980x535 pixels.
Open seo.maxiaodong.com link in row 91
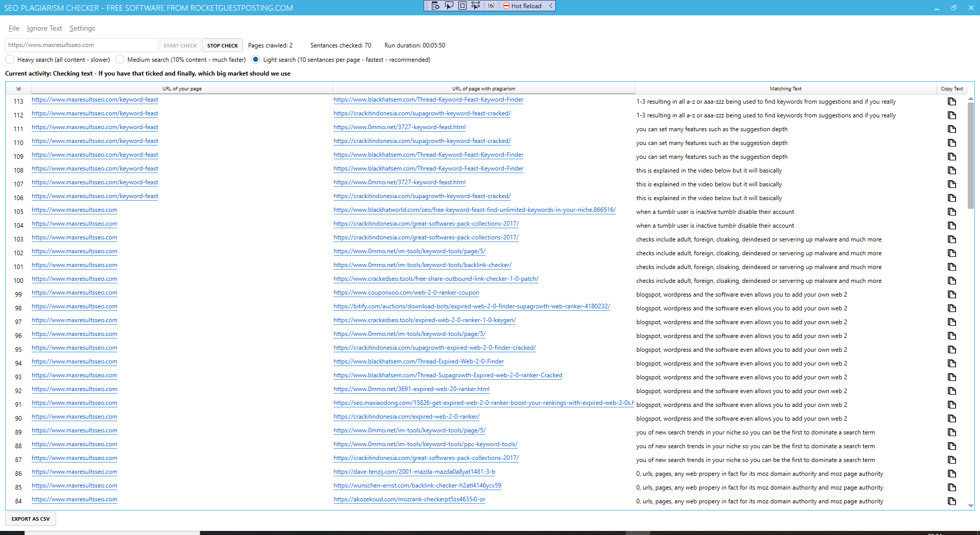[x=483, y=403]
